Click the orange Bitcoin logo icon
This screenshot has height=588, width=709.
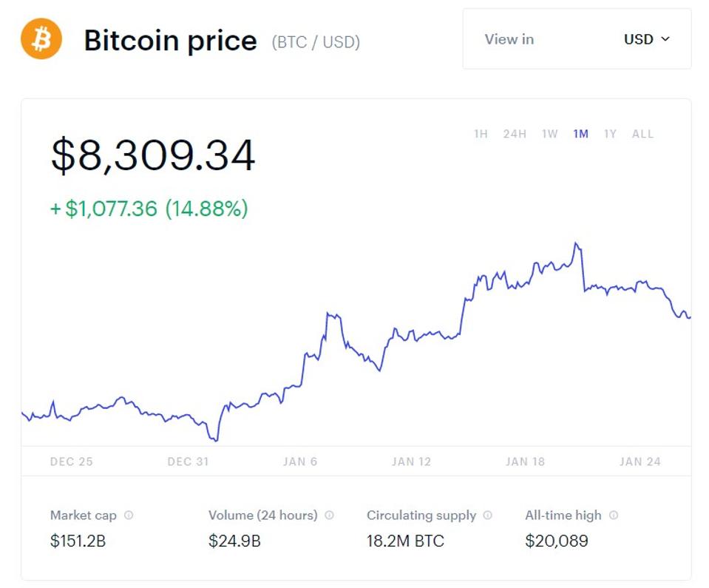(41, 39)
